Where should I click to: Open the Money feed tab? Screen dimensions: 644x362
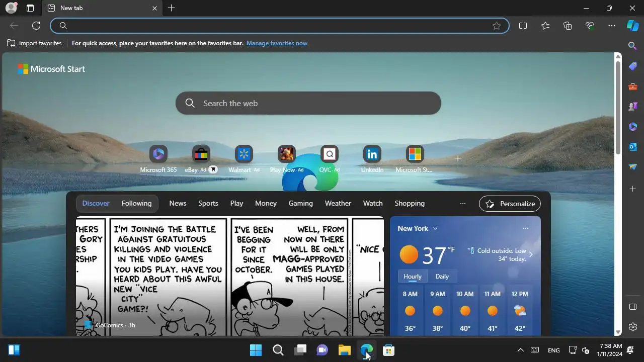(266, 203)
